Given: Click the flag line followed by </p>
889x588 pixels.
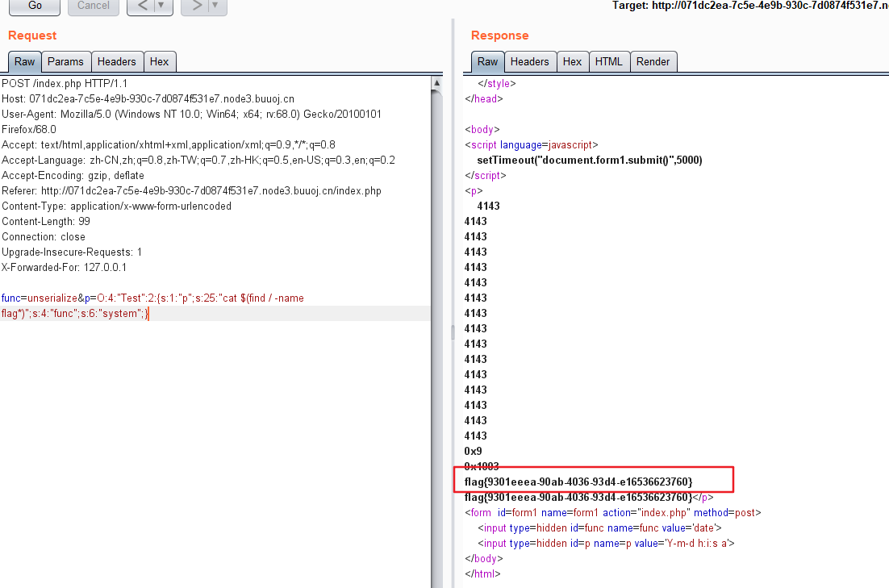Looking at the screenshot, I should tap(589, 497).
